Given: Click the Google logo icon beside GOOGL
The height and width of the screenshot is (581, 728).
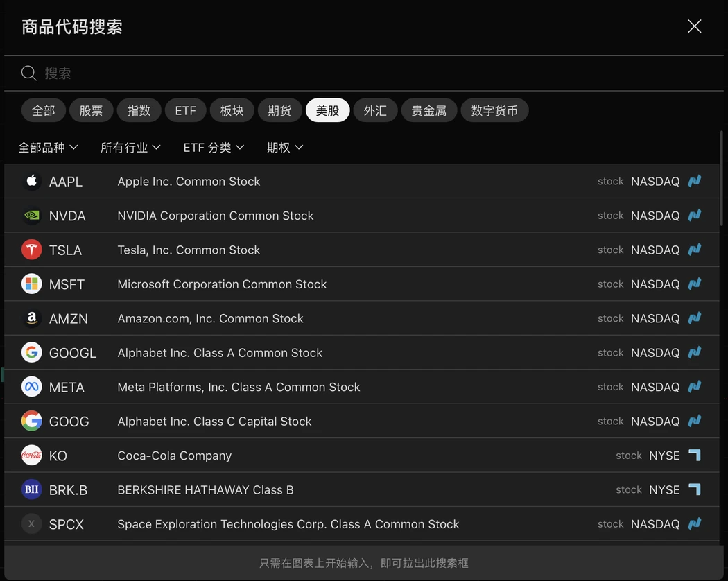Looking at the screenshot, I should coord(32,352).
